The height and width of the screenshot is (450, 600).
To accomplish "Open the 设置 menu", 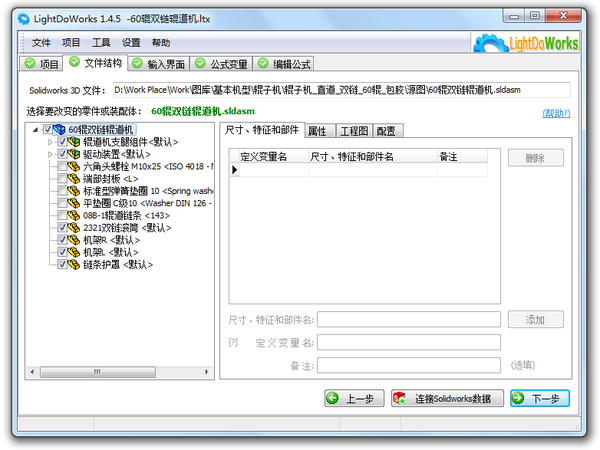I will pos(131,42).
